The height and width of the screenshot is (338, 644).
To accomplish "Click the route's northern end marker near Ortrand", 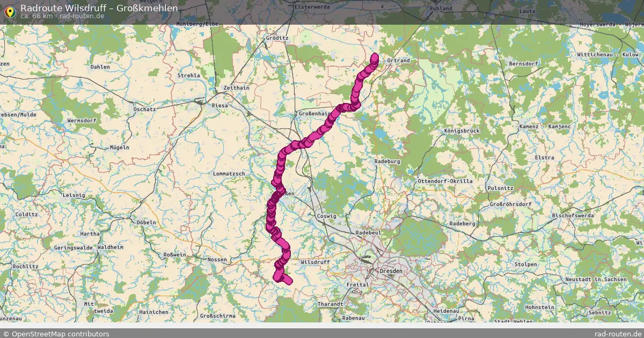I will [375, 57].
